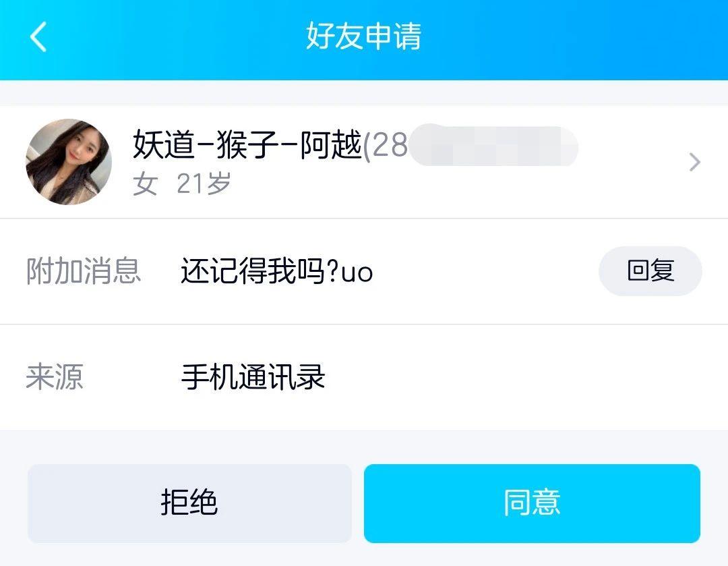Screen dimensions: 728x566
Task: Click the uo suffix in the attached message
Action: [x=357, y=273]
